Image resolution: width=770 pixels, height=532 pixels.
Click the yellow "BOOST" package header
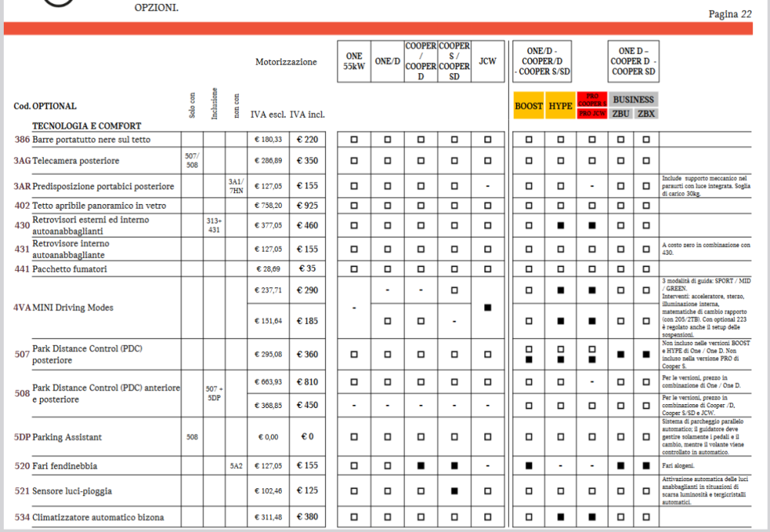coord(528,105)
